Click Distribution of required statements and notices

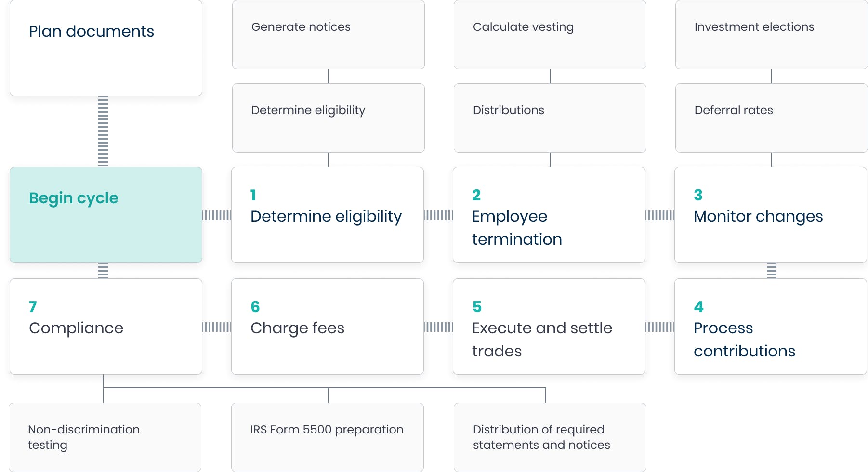point(550,437)
